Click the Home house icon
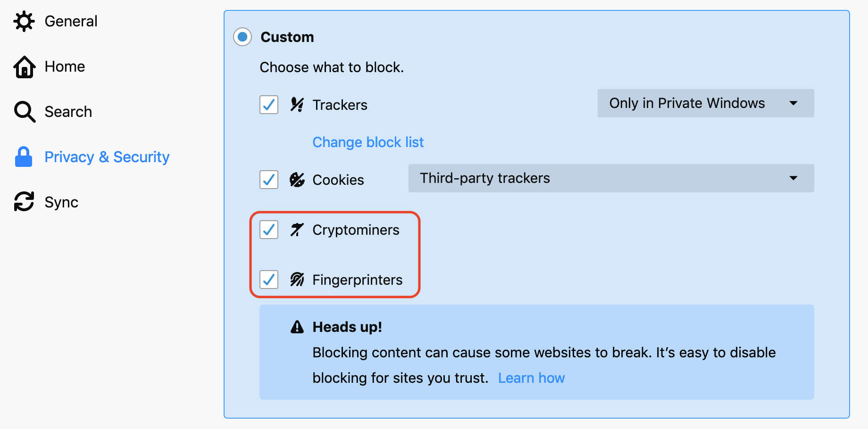 pyautogui.click(x=24, y=66)
